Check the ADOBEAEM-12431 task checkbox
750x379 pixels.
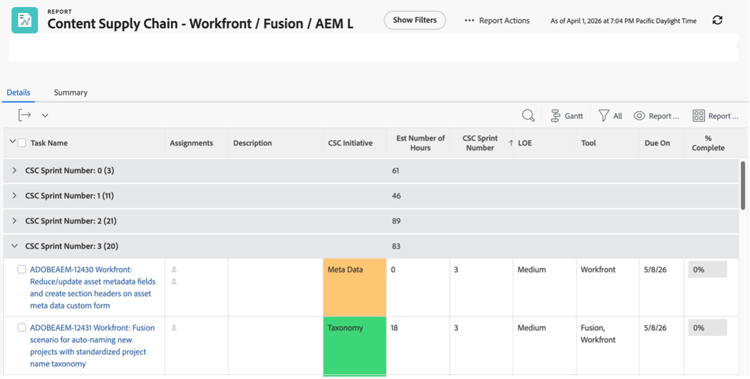22,328
